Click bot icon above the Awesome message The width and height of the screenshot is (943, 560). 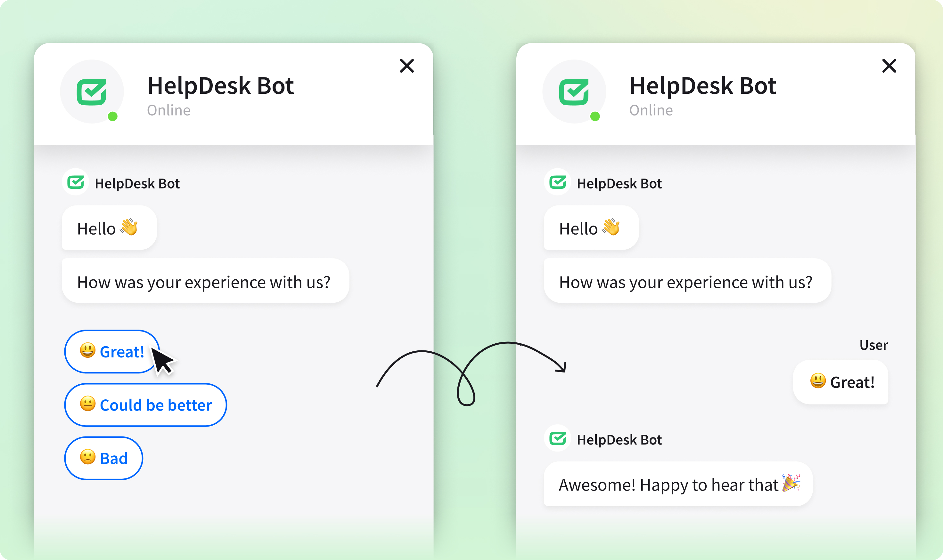557,438
